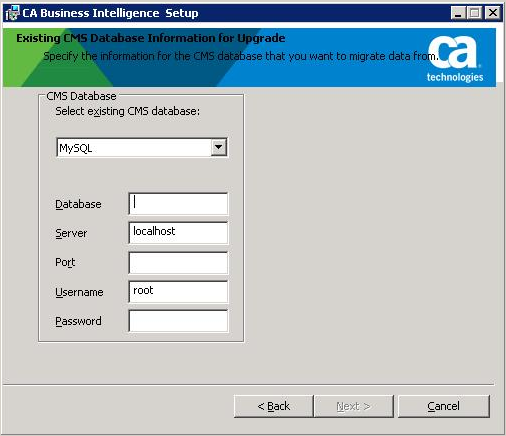Click the Next button
The image size is (506, 436).
click(x=354, y=406)
